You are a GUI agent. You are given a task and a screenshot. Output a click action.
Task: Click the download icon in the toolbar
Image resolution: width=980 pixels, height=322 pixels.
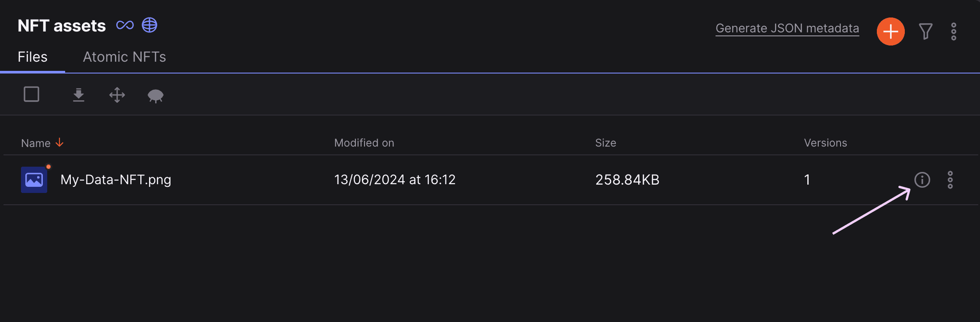(x=79, y=94)
